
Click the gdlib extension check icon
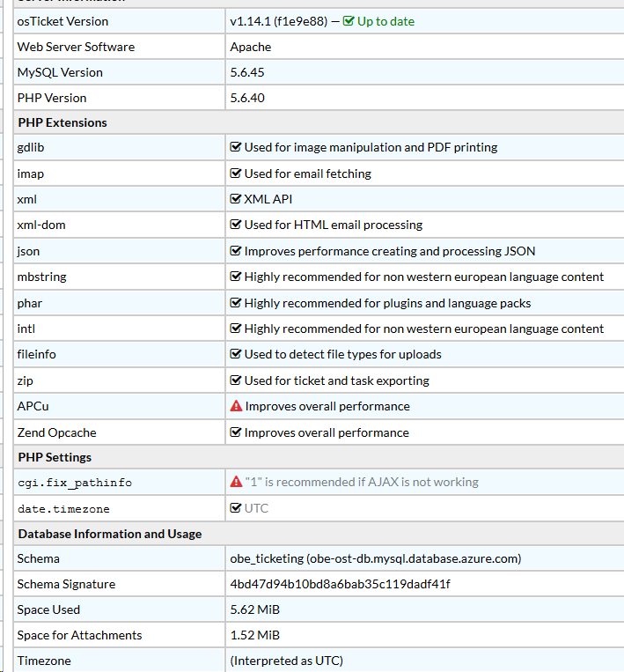(236, 147)
